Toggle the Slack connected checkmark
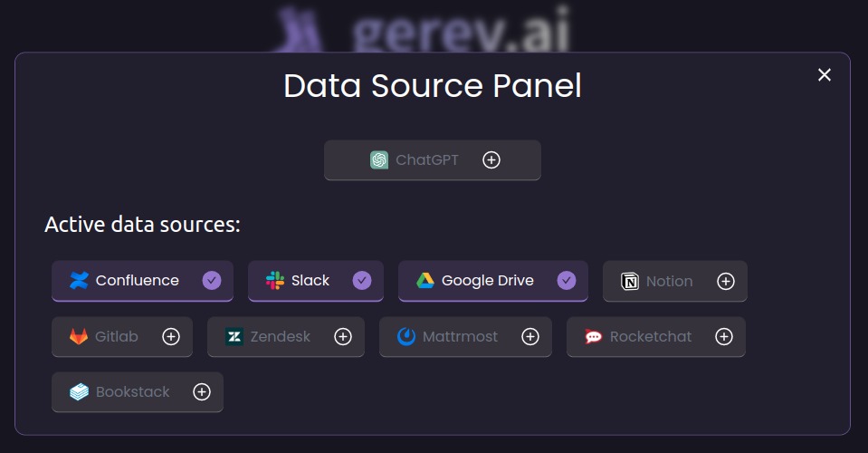The image size is (868, 453). click(362, 281)
